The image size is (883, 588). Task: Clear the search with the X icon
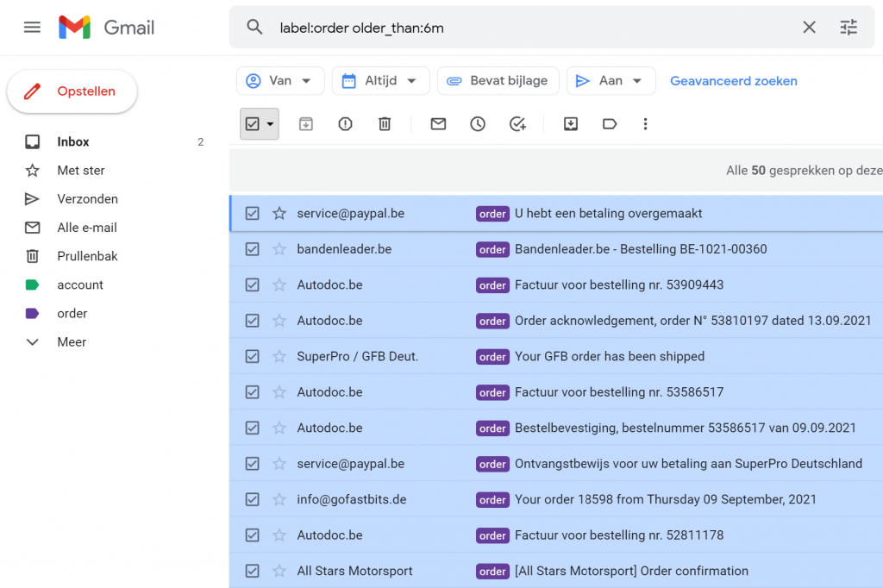(809, 27)
